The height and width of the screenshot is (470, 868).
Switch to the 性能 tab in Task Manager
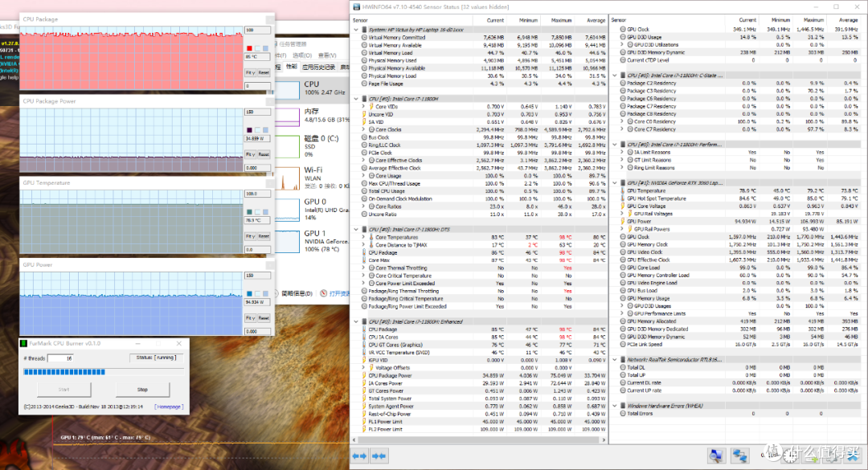point(291,67)
